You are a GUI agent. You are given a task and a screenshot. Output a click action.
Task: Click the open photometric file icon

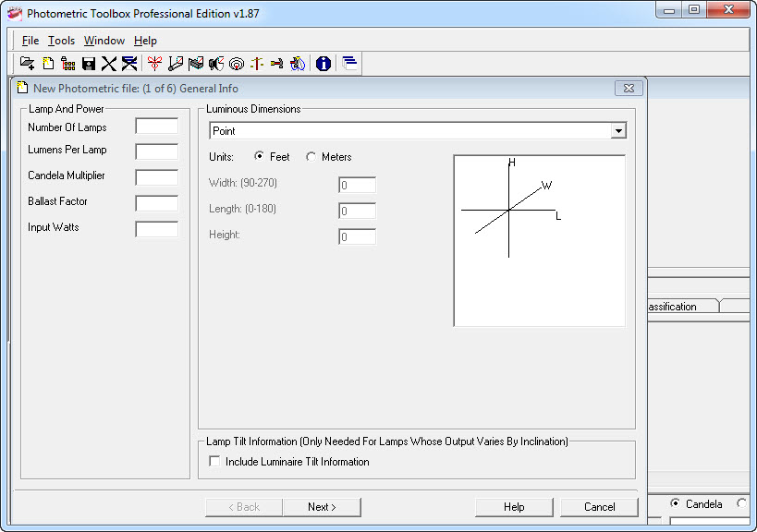pos(27,63)
